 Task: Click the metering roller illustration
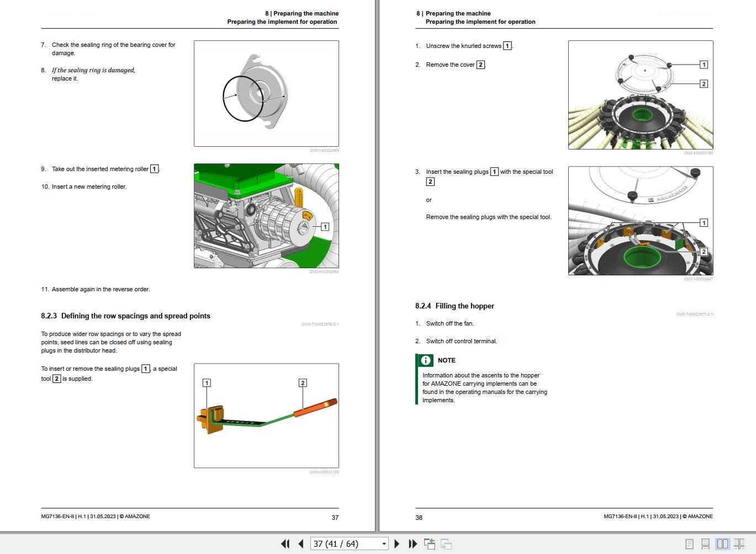[x=266, y=216]
